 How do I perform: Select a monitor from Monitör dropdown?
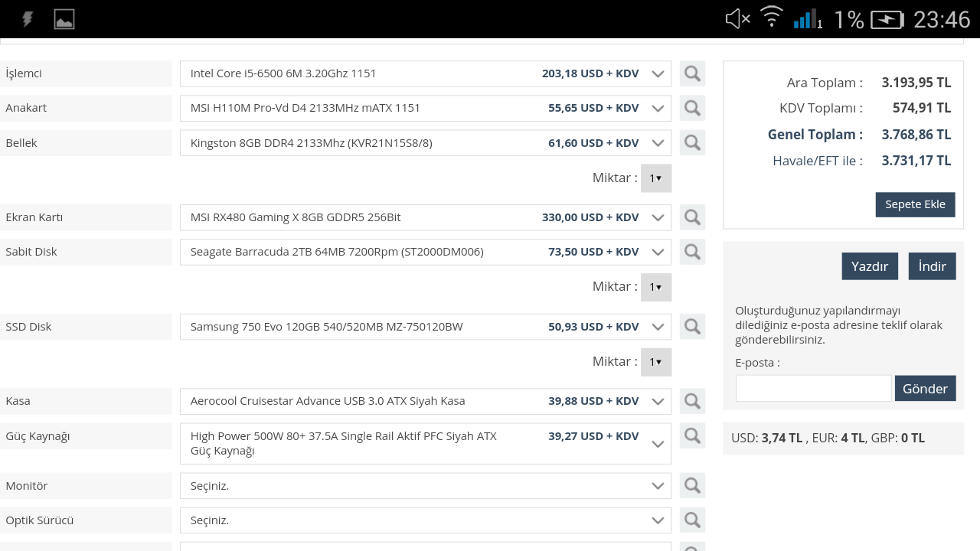[426, 486]
